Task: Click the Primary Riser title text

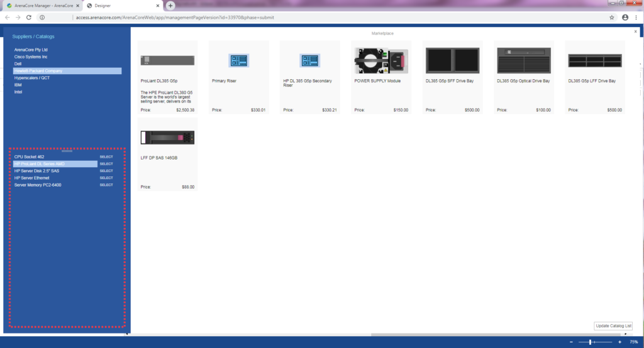Action: (x=225, y=81)
